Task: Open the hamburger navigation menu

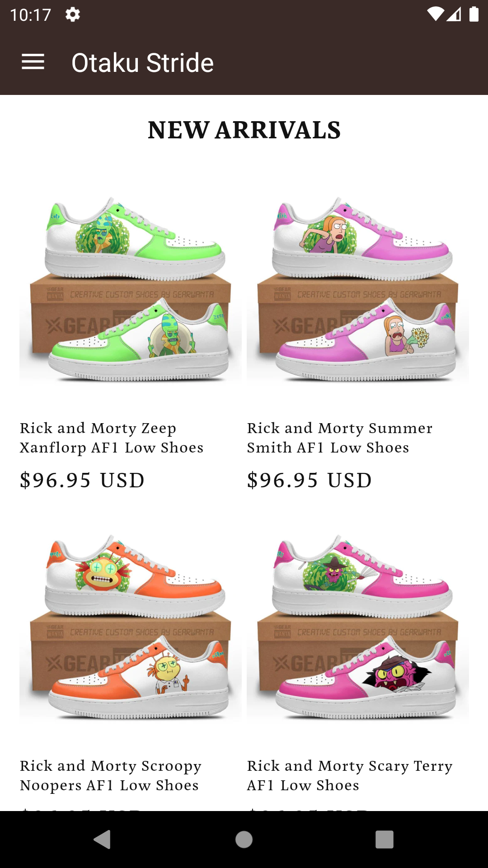Action: (x=33, y=62)
